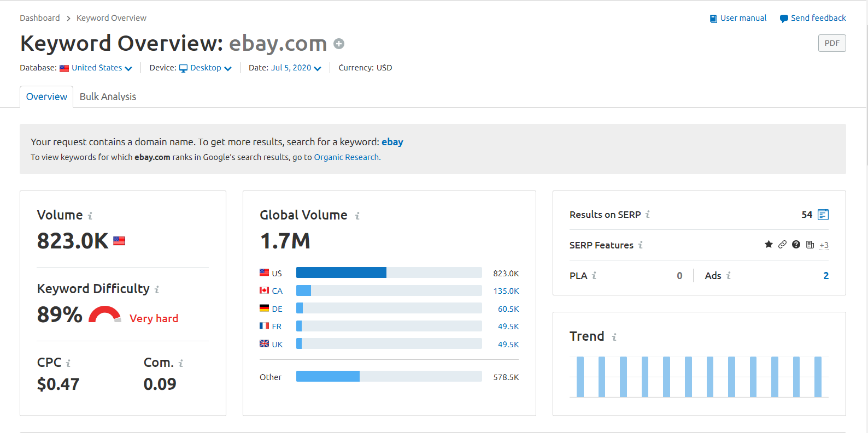Open the Organic Research link

347,157
